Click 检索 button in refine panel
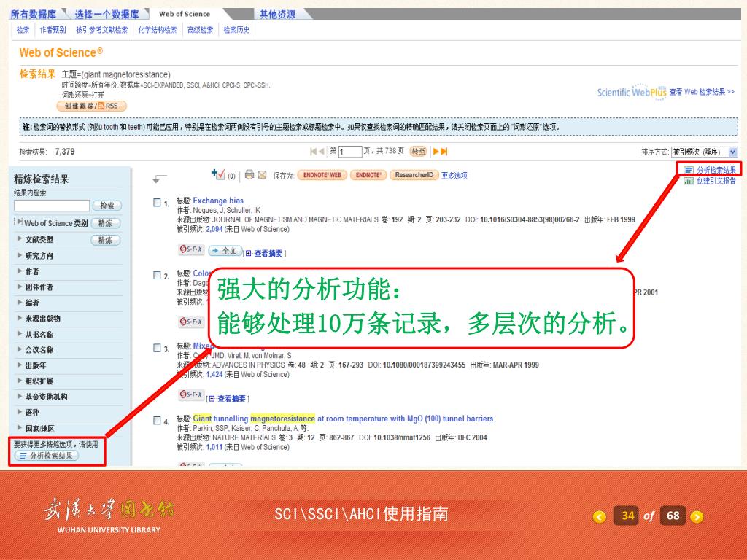 pos(107,206)
